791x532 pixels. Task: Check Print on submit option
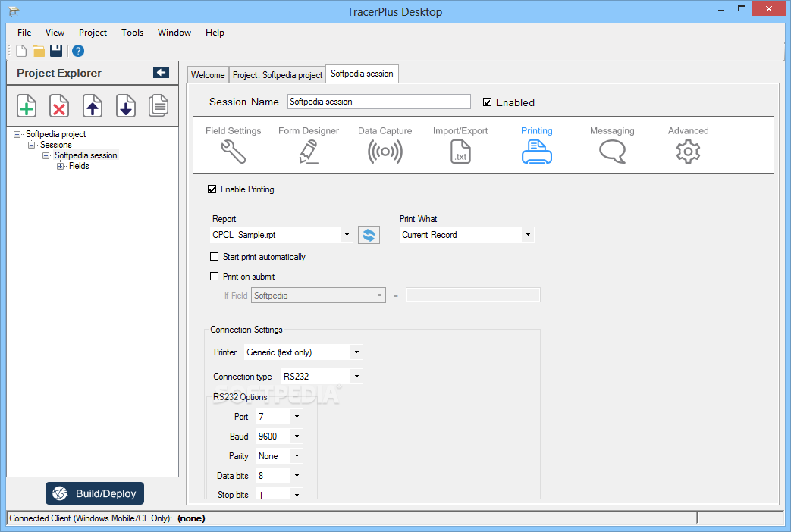pos(214,277)
